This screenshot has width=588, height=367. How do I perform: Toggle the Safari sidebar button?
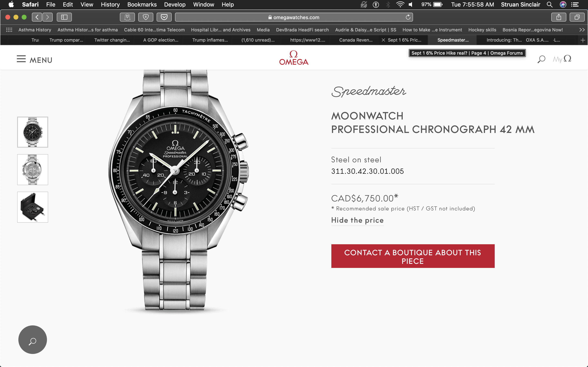coord(64,17)
